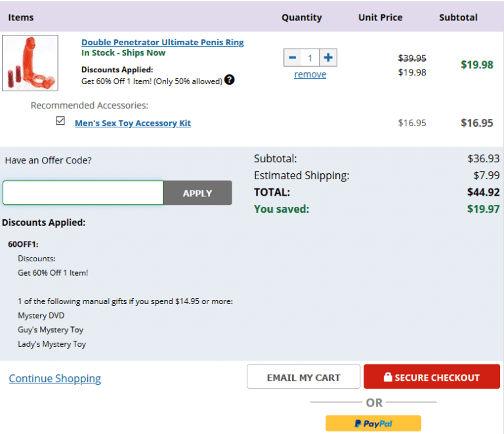Open the Double Penetrator Ultimate Ring product link

click(162, 42)
